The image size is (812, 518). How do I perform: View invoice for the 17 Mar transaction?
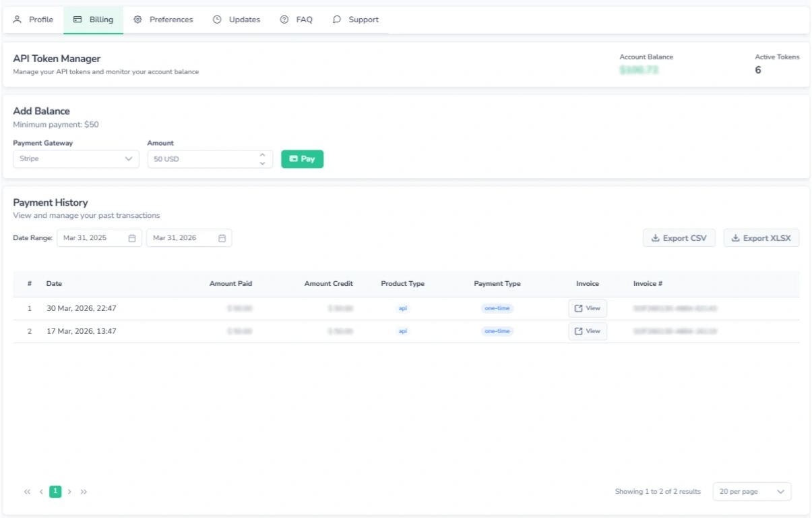[x=587, y=330]
